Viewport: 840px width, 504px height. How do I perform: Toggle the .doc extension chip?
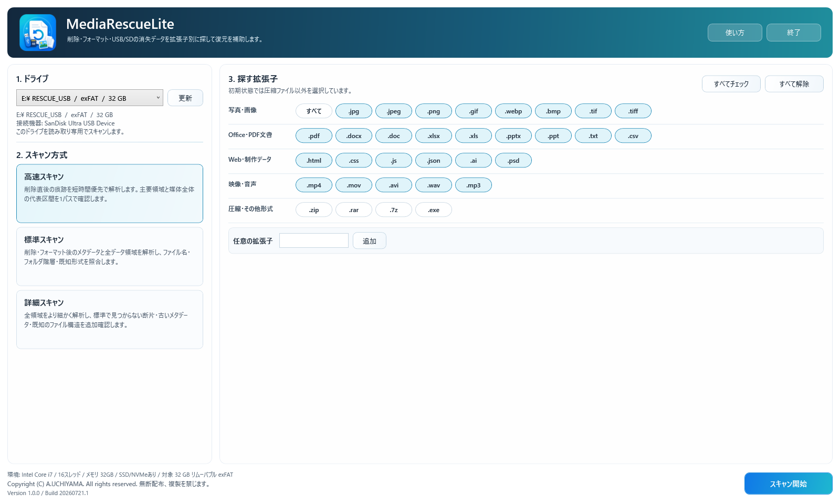point(394,136)
